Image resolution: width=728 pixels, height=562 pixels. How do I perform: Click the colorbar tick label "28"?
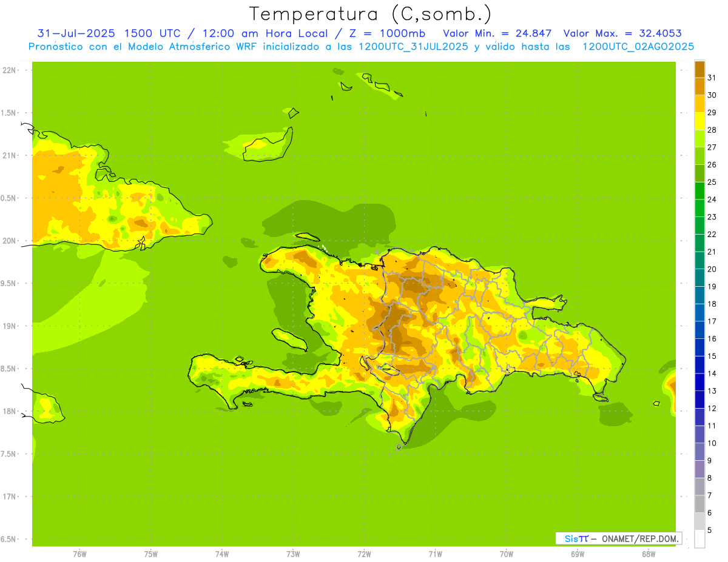click(712, 130)
